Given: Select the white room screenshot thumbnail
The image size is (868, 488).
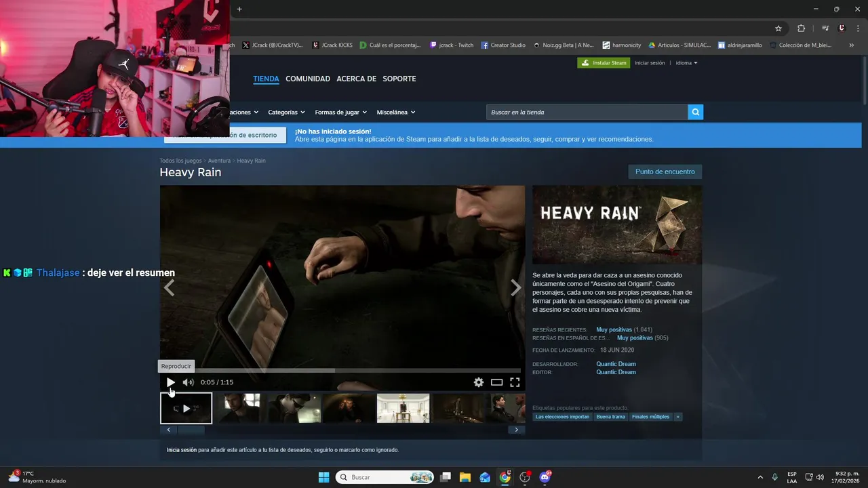Looking at the screenshot, I should 403,408.
